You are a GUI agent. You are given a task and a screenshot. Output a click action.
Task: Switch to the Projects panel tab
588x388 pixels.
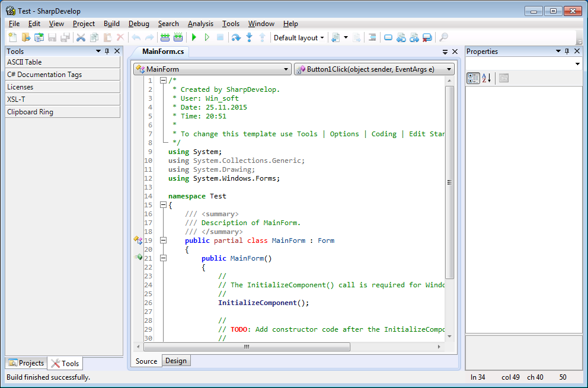(26, 363)
